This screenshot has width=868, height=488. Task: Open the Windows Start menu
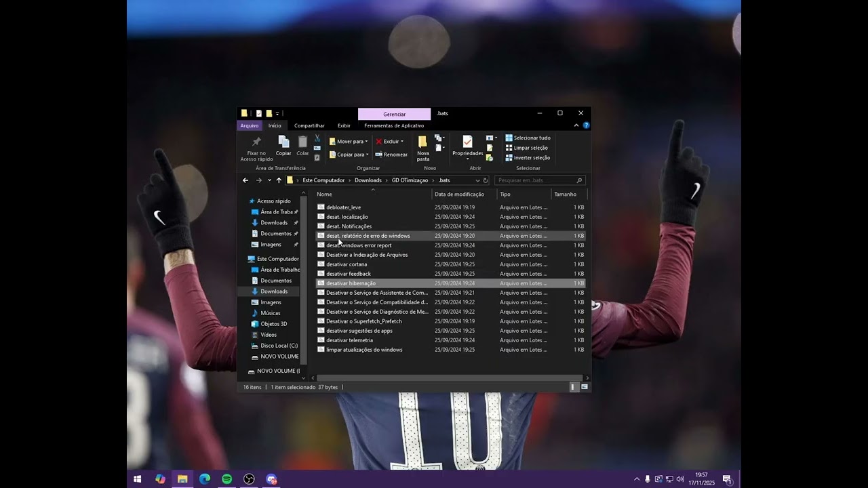click(138, 479)
